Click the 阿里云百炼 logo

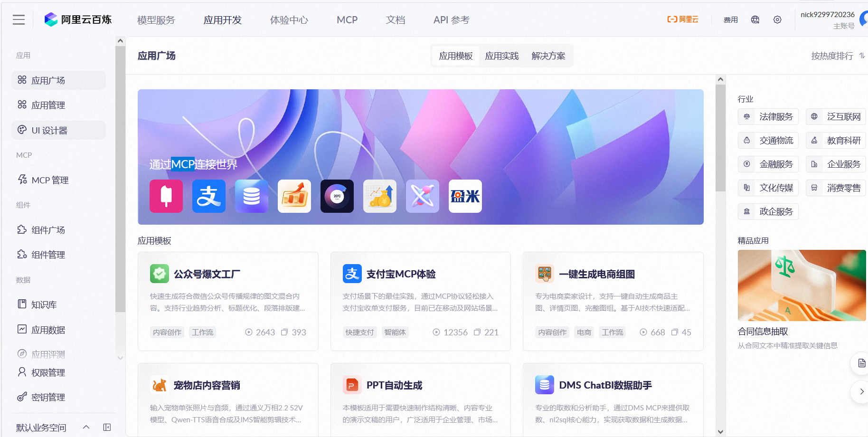(78, 19)
